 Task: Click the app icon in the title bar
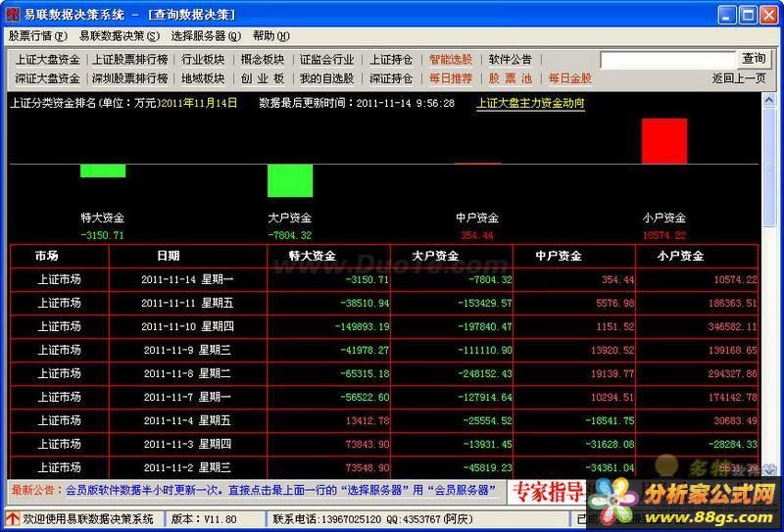pyautogui.click(x=13, y=15)
